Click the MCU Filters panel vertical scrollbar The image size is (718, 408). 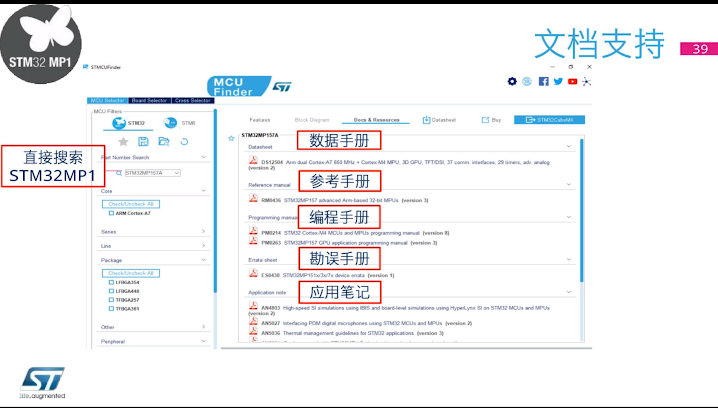click(x=215, y=201)
